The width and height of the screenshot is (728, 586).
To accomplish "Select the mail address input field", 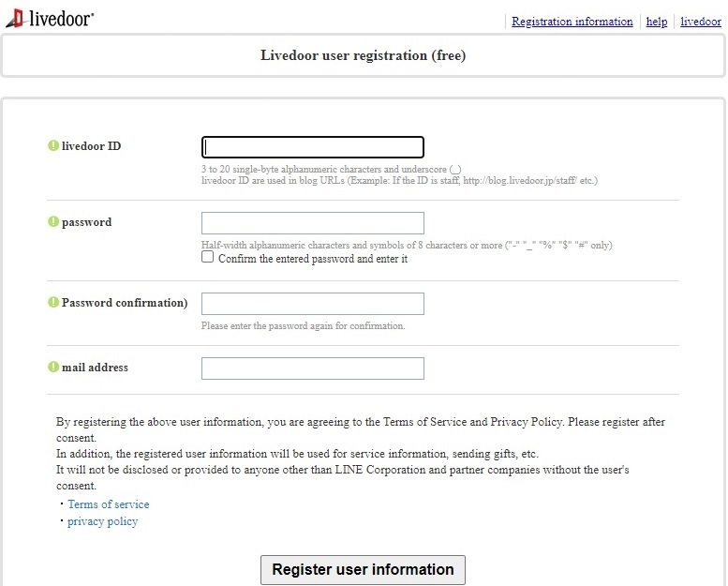I will pyautogui.click(x=312, y=368).
